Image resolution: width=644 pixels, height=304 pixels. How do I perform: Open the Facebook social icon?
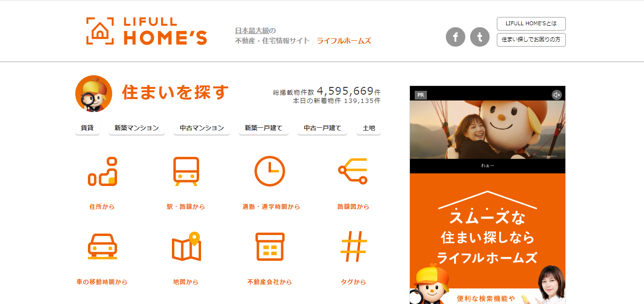click(455, 37)
